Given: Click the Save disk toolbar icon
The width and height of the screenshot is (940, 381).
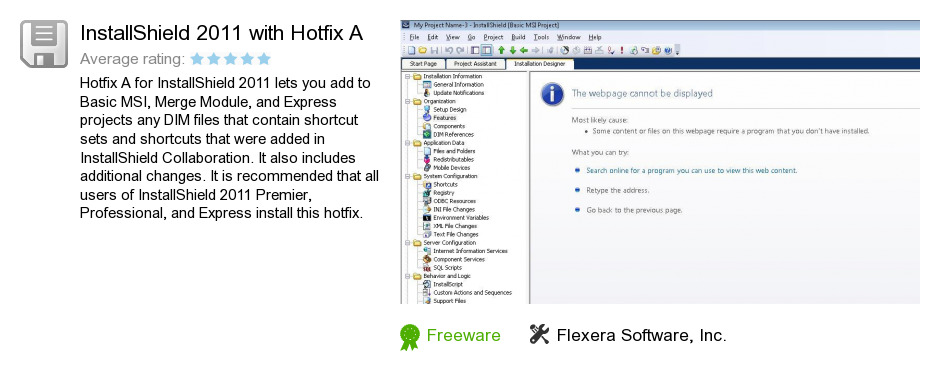Looking at the screenshot, I should click(x=435, y=50).
